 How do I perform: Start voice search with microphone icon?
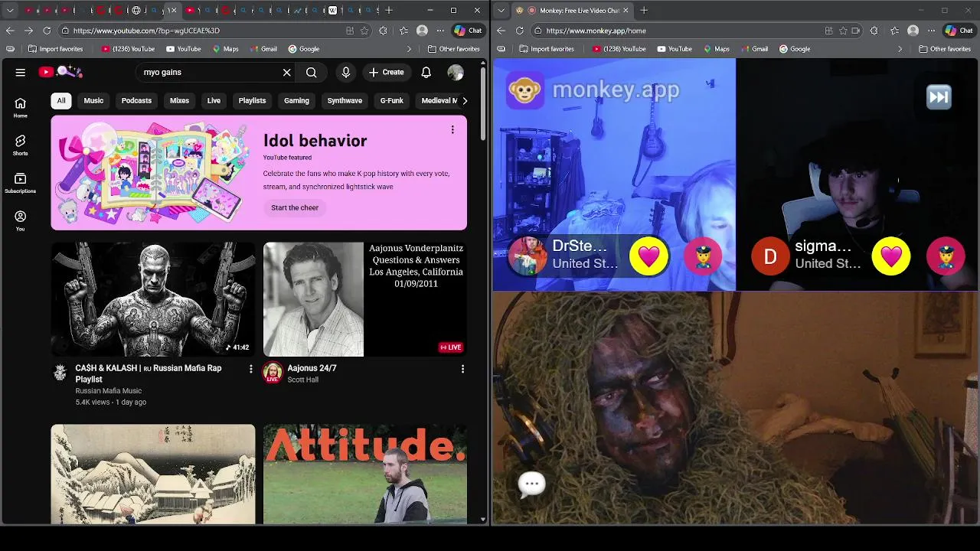[x=346, y=72]
